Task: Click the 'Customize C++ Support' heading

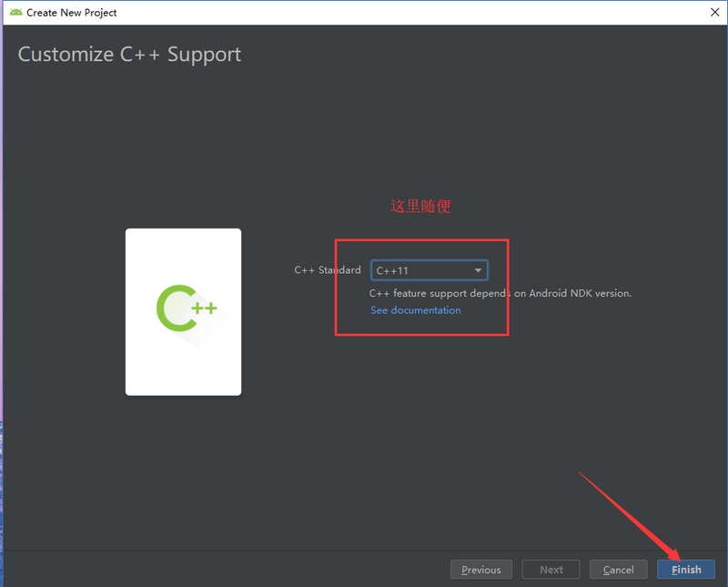Action: click(x=129, y=55)
